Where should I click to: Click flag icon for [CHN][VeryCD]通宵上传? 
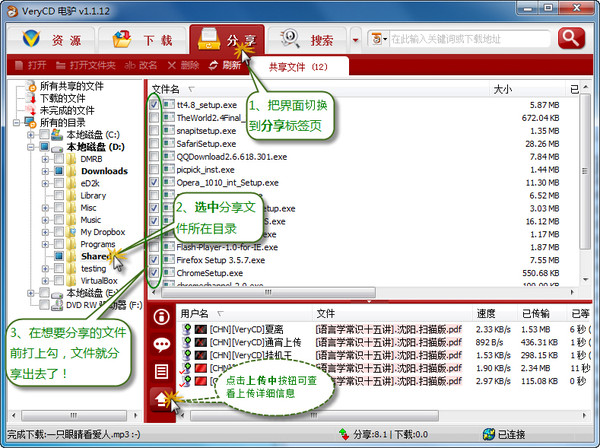(x=201, y=342)
